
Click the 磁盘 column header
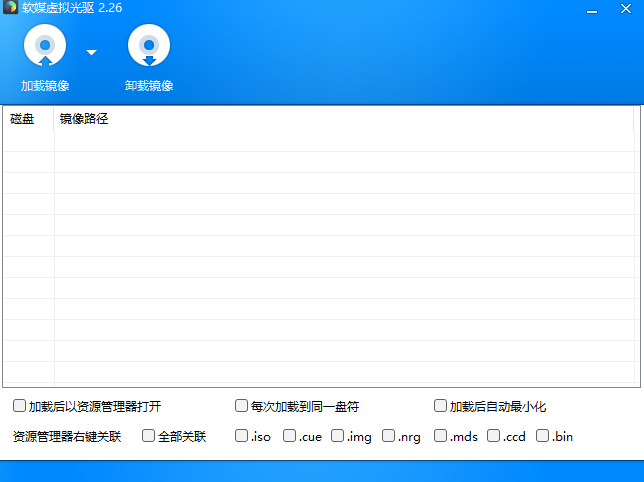point(29,119)
